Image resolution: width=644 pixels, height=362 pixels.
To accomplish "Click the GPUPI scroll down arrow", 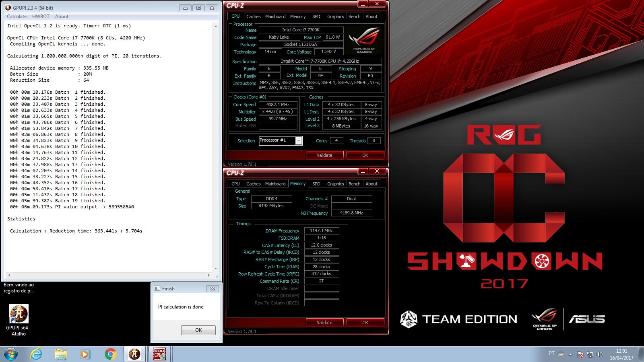I will 216,269.
